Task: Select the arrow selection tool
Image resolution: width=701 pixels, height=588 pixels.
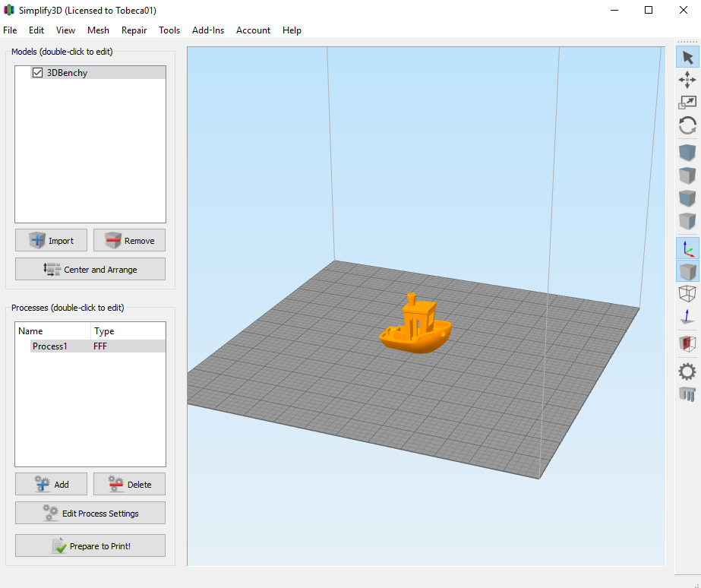Action: (x=687, y=57)
